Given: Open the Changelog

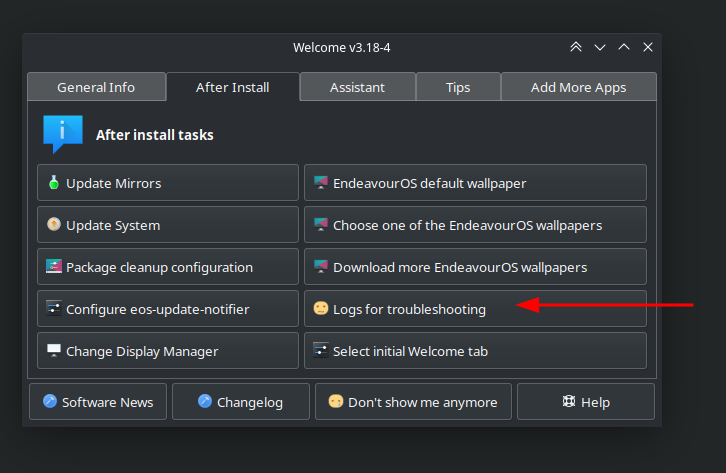Looking at the screenshot, I should click(240, 402).
